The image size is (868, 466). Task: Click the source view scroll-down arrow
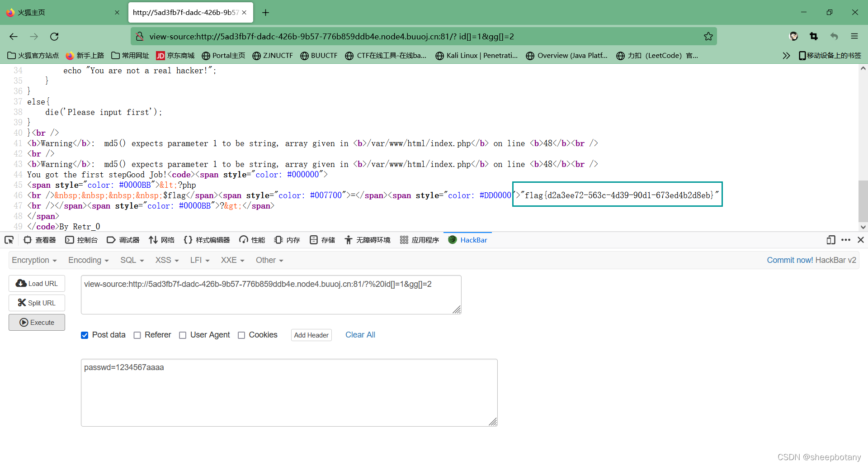point(863,227)
